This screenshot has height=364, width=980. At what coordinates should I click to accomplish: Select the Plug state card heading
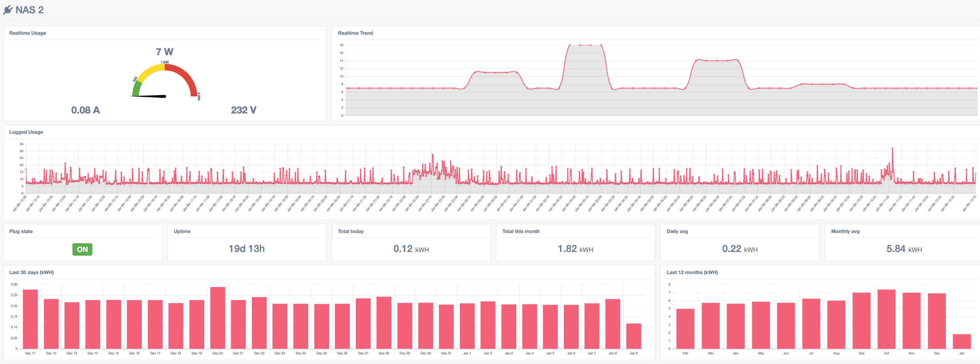tap(21, 231)
